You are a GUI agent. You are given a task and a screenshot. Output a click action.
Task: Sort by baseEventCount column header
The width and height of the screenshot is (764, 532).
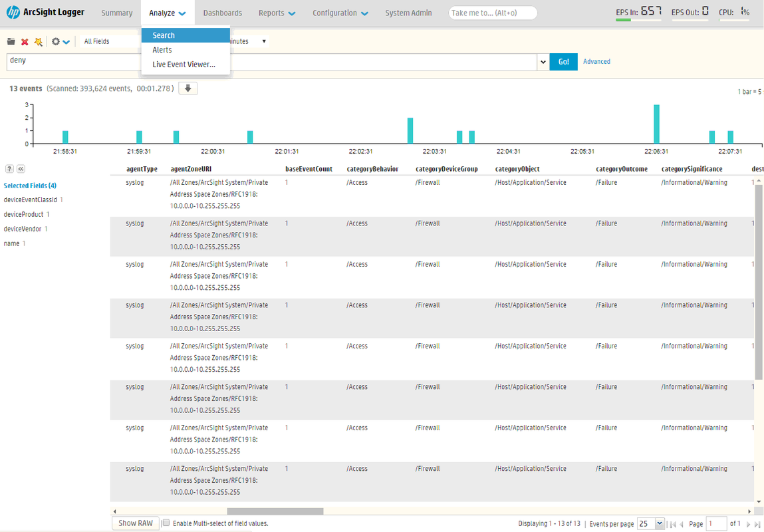point(309,169)
